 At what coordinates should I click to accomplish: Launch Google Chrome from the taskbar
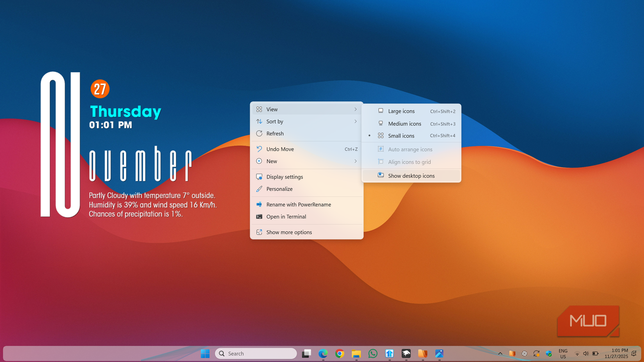tap(339, 353)
